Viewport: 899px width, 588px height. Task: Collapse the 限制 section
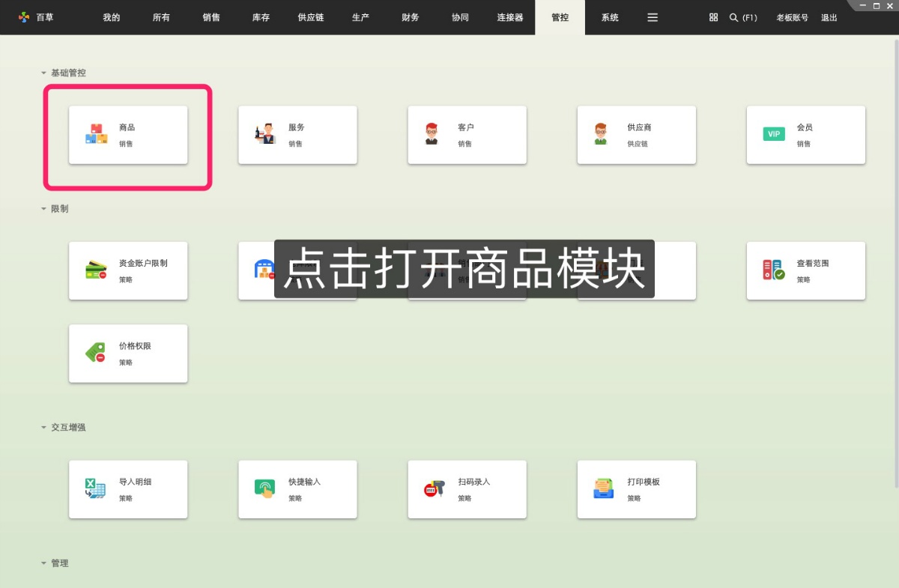[x=43, y=208]
